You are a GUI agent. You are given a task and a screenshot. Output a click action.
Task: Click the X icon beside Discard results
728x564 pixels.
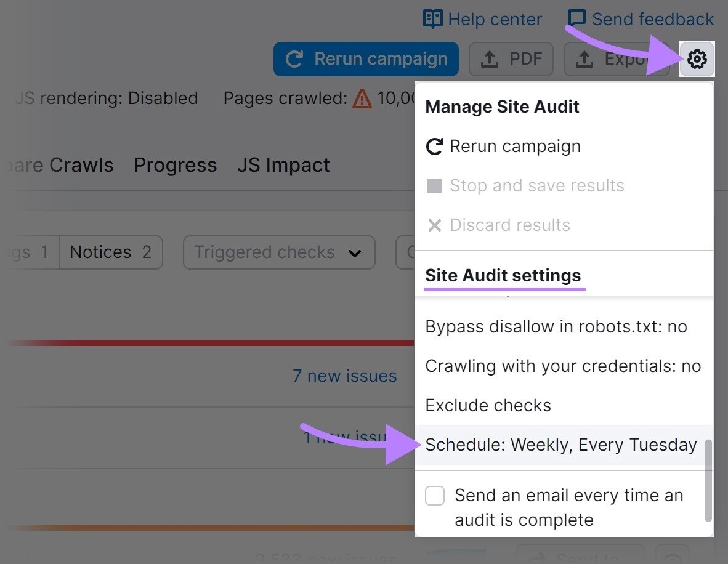click(435, 225)
